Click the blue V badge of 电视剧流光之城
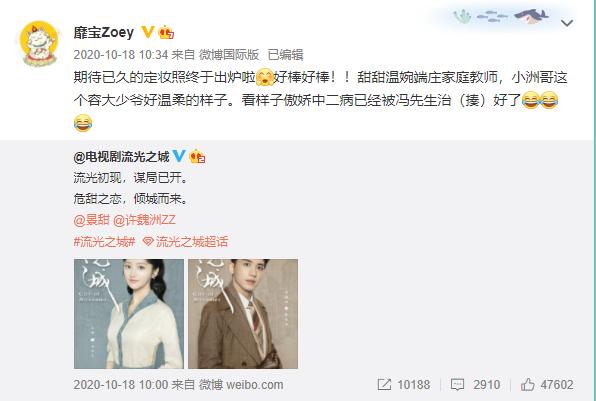This screenshot has height=401, width=596. coord(179,156)
